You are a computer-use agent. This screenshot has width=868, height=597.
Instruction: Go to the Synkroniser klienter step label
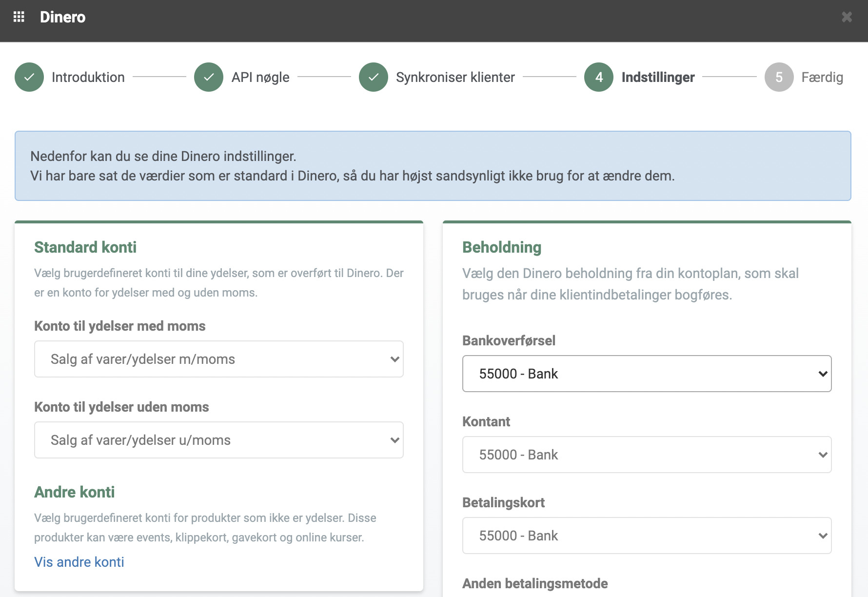tap(455, 77)
